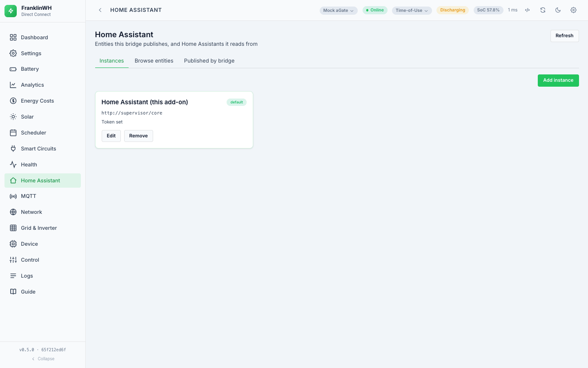Click the MQTT broadcast icon
The height and width of the screenshot is (368, 588).
13,196
